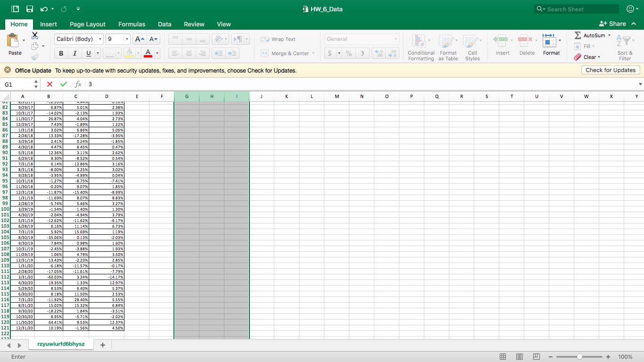Toggle center text horizontally

pyautogui.click(x=189, y=53)
